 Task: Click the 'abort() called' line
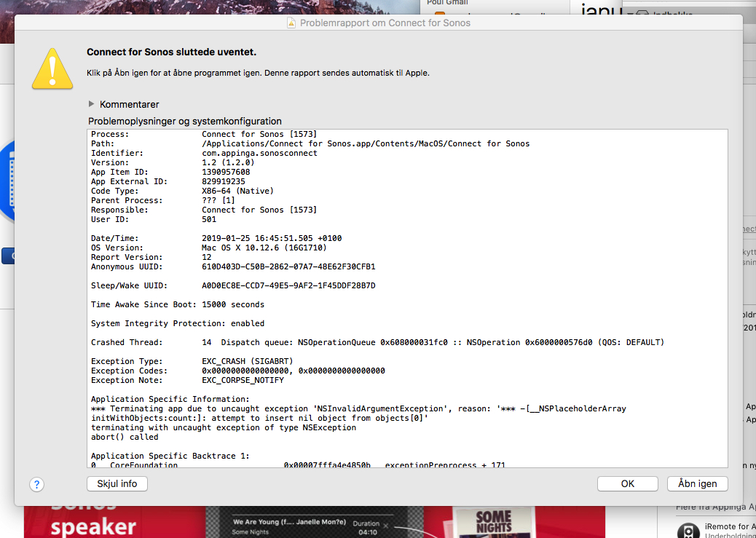pyautogui.click(x=125, y=437)
